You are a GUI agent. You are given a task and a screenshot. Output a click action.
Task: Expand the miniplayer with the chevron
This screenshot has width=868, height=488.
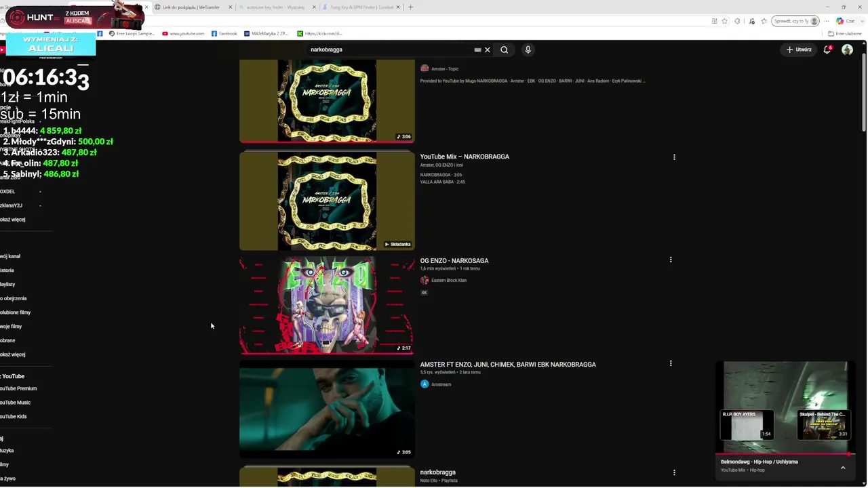[843, 468]
